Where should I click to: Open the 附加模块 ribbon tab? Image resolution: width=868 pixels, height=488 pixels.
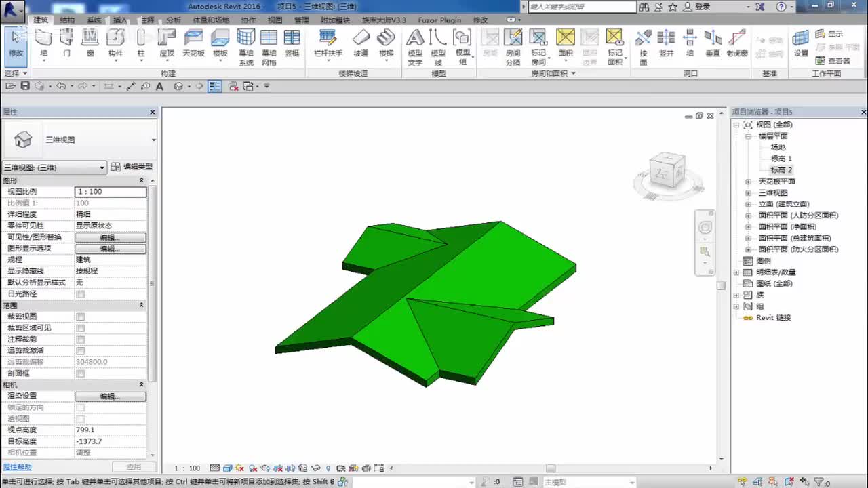335,20
